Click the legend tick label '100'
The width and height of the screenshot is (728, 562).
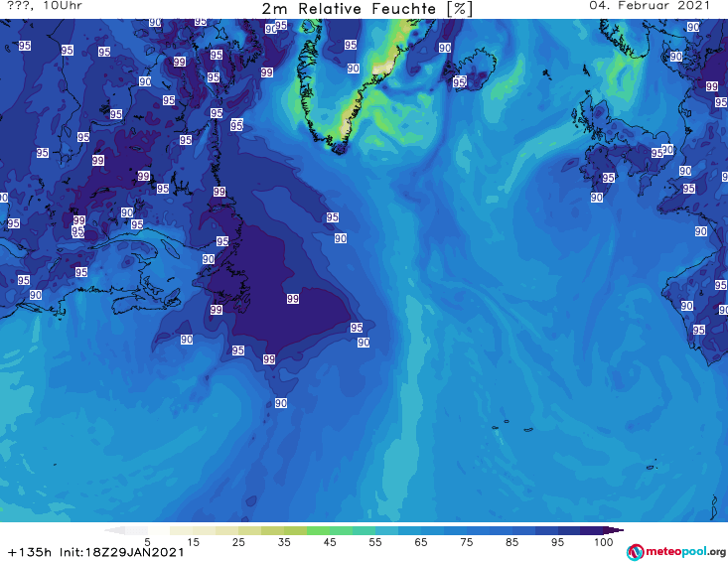pos(604,542)
